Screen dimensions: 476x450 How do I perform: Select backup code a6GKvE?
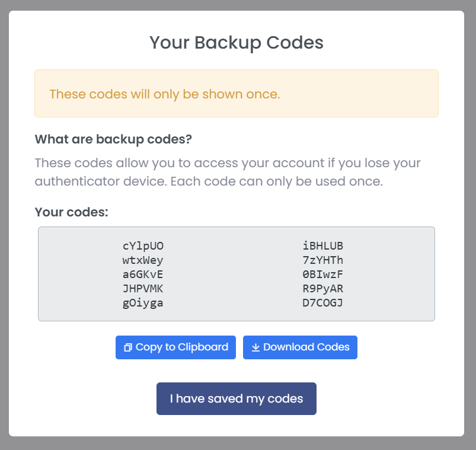click(x=143, y=275)
